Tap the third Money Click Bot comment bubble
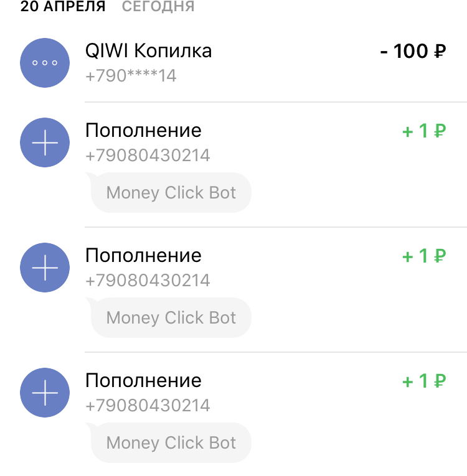The width and height of the screenshot is (467, 476). 171,442
